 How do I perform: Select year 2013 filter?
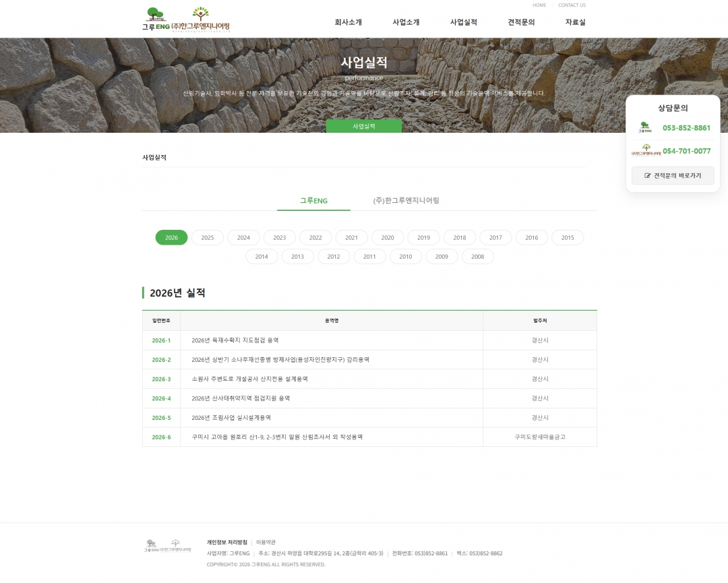pos(298,257)
